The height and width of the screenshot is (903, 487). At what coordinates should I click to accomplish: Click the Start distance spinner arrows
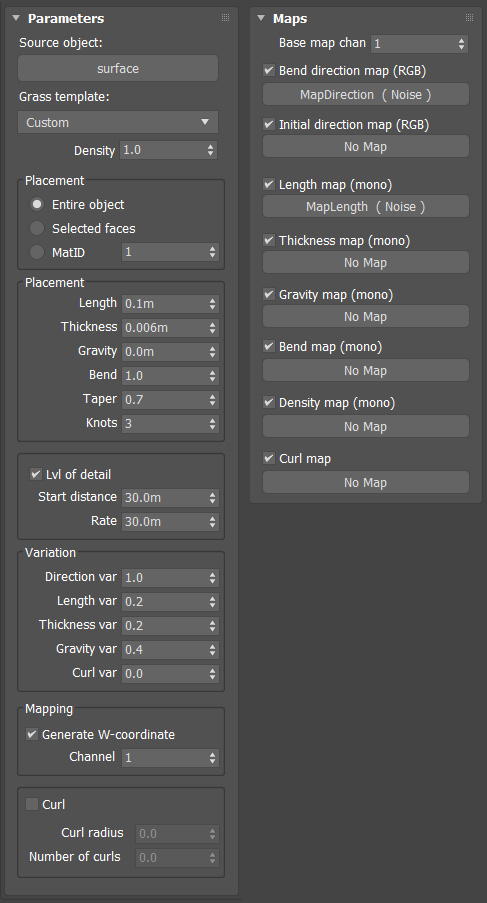(x=212, y=498)
